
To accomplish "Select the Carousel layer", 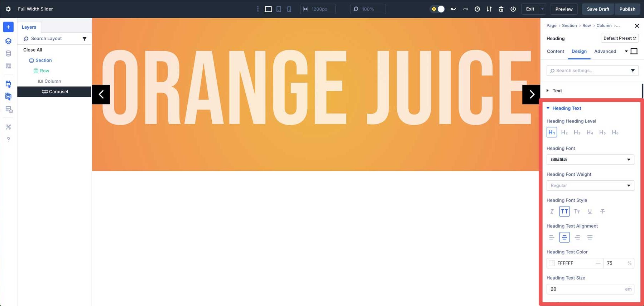I will pos(54,92).
